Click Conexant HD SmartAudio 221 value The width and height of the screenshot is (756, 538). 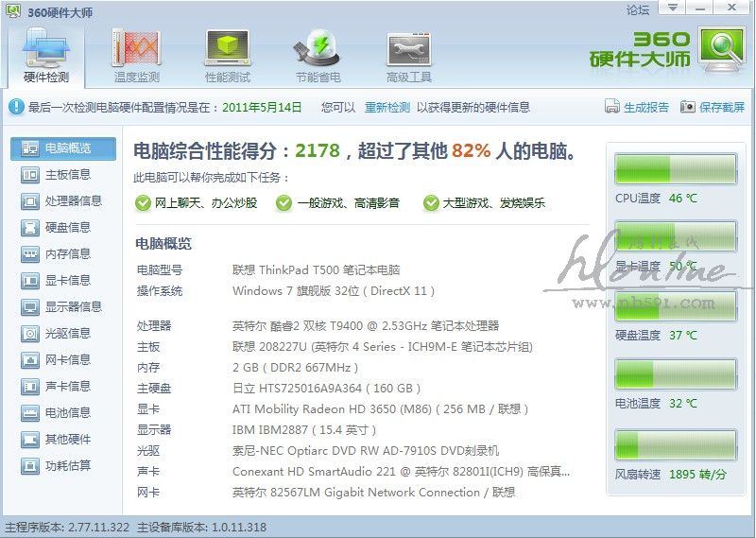[x=401, y=472]
